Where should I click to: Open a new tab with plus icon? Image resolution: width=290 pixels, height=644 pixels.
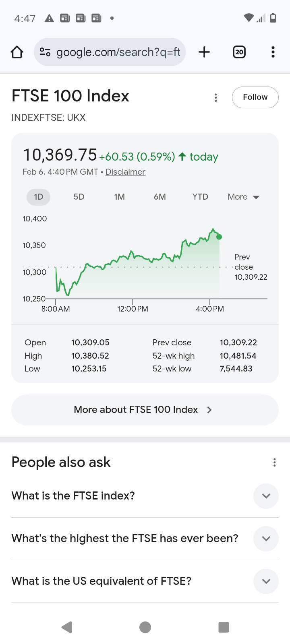(204, 52)
